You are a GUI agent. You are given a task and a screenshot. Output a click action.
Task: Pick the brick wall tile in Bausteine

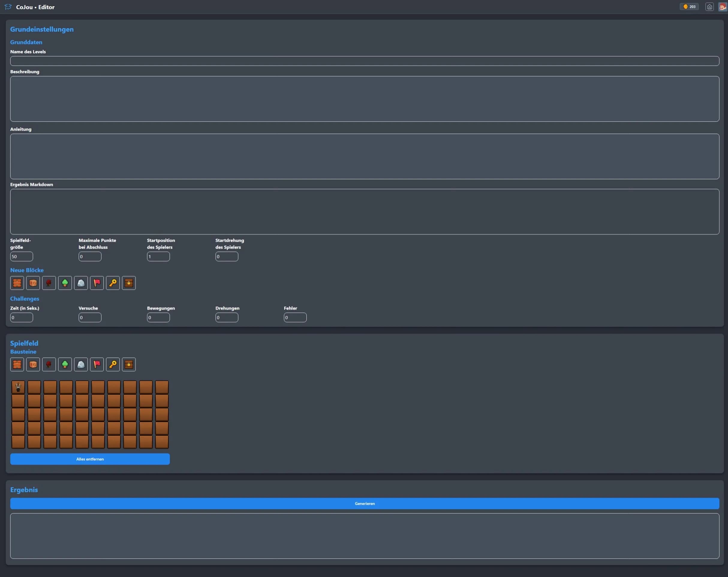(x=17, y=364)
